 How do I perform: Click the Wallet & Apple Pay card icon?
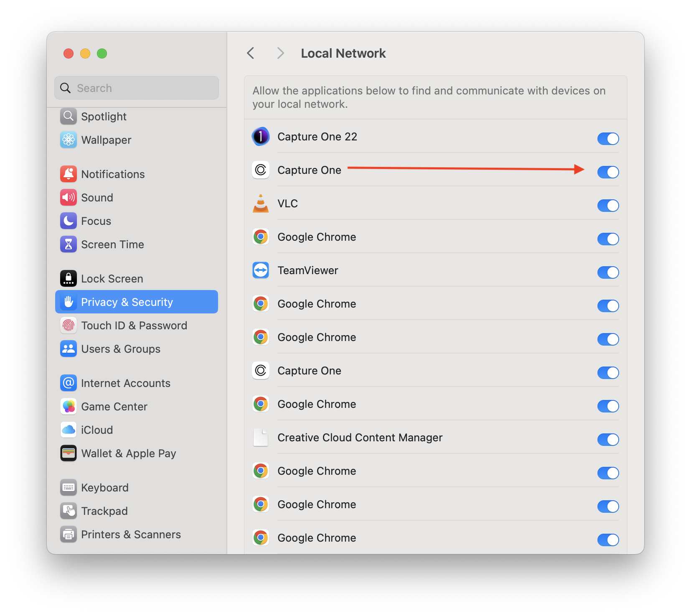coord(69,453)
